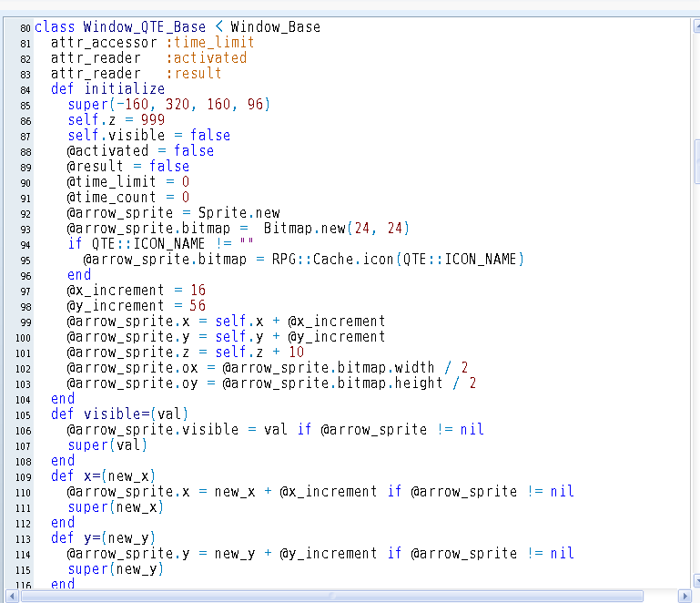Click 'self.visible = false' line

[148, 136]
